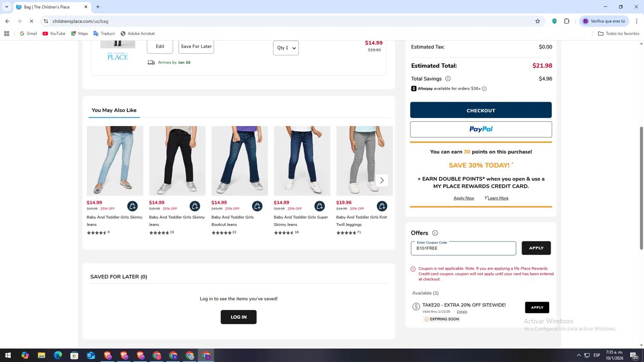Open YouTube bookmark

click(x=54, y=33)
